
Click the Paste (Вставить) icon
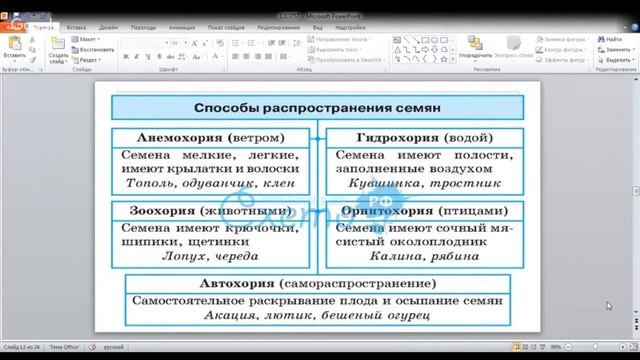pyautogui.click(x=14, y=44)
